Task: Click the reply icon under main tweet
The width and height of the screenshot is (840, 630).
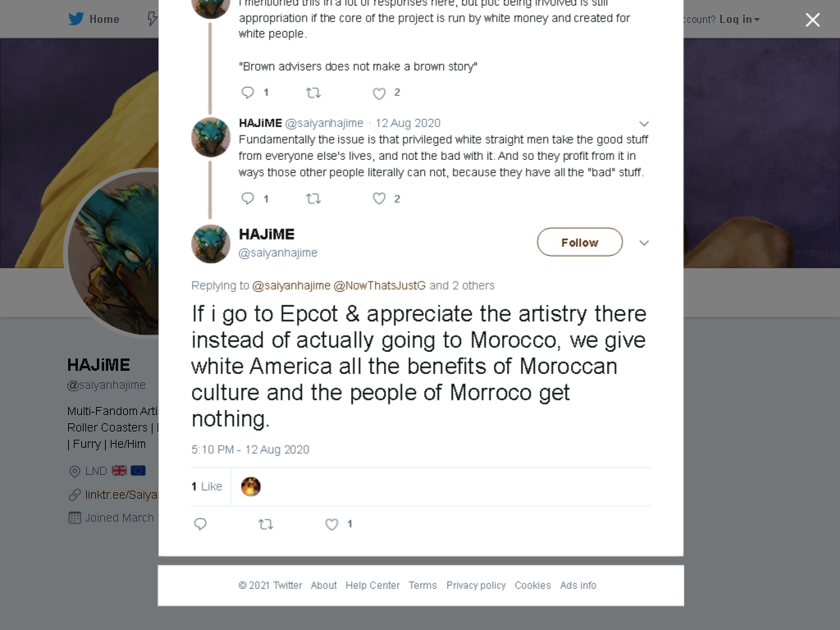Action: click(200, 524)
